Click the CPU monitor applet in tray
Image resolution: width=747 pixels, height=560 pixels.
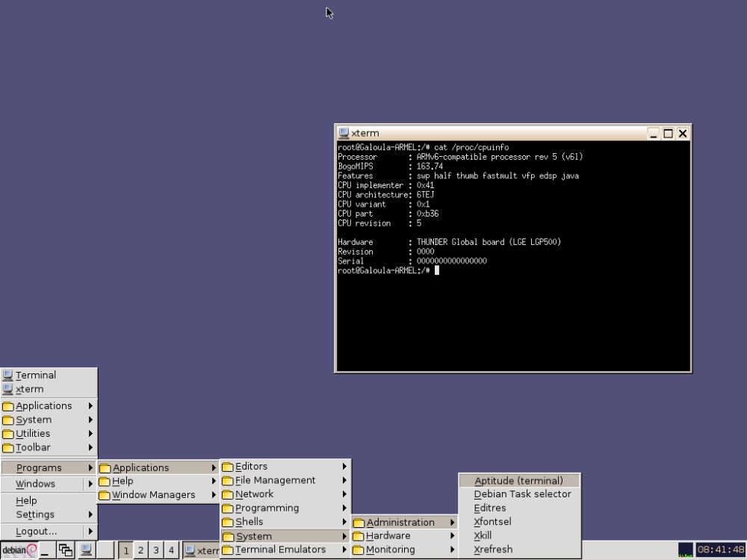[685, 550]
